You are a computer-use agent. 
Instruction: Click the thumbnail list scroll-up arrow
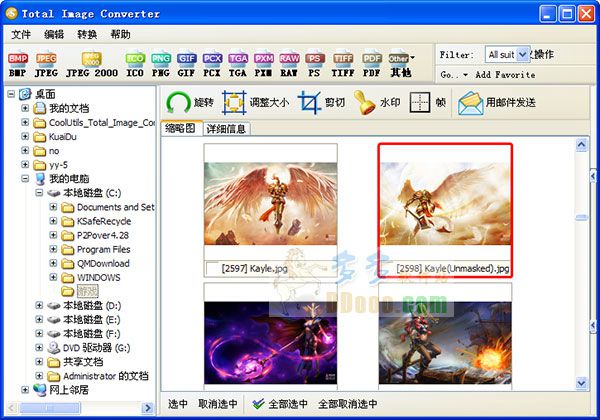pos(581,145)
